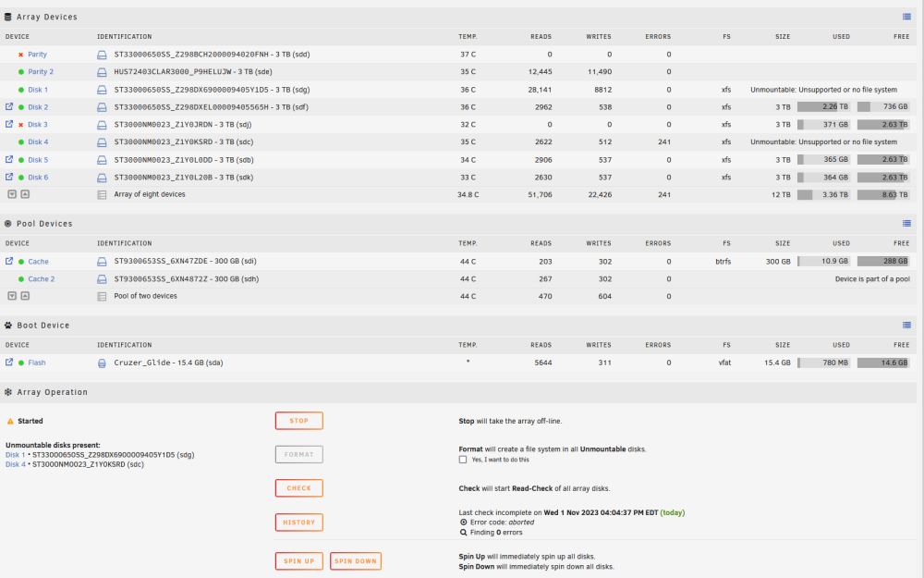
Task: Open the browse icon for Flash
Action: pyautogui.click(x=9, y=363)
